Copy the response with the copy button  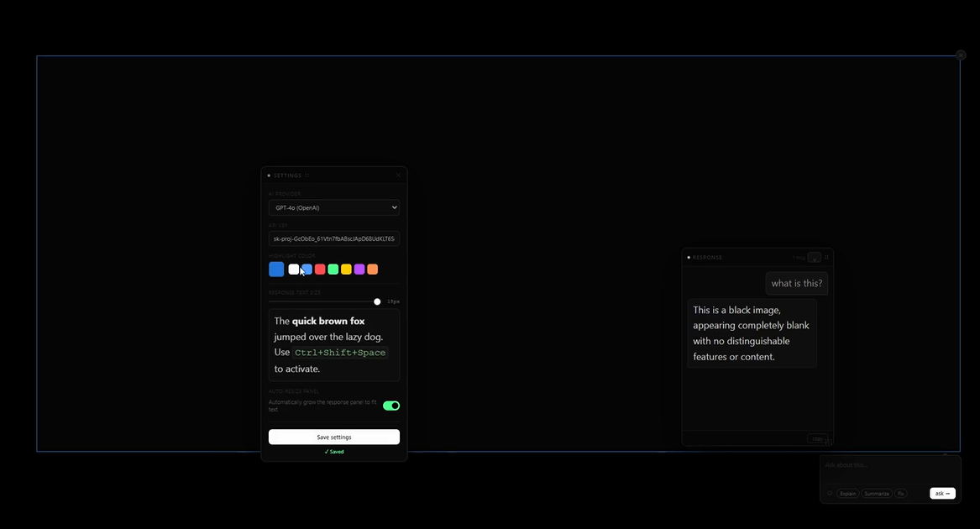point(817,438)
